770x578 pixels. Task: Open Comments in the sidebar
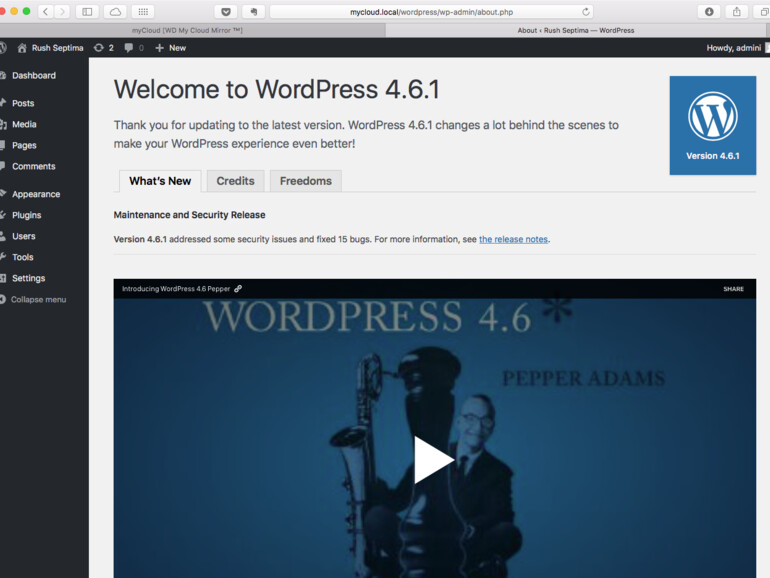(x=33, y=166)
